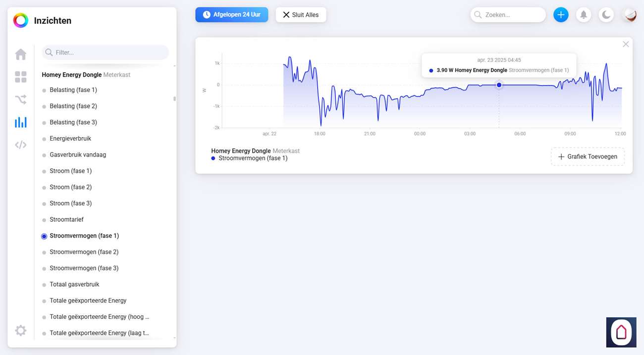Click Grafiek Toevoegen button
This screenshot has height=355, width=644.
tap(588, 156)
